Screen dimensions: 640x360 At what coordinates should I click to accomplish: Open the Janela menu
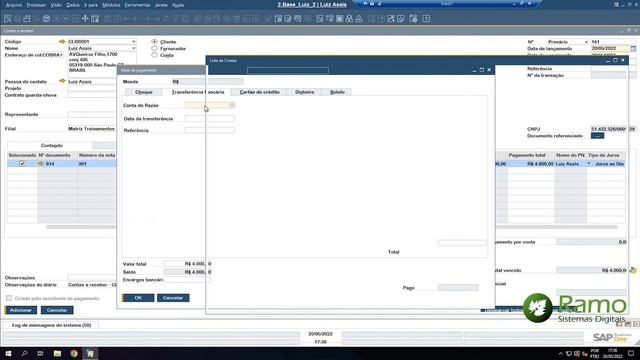[161, 5]
